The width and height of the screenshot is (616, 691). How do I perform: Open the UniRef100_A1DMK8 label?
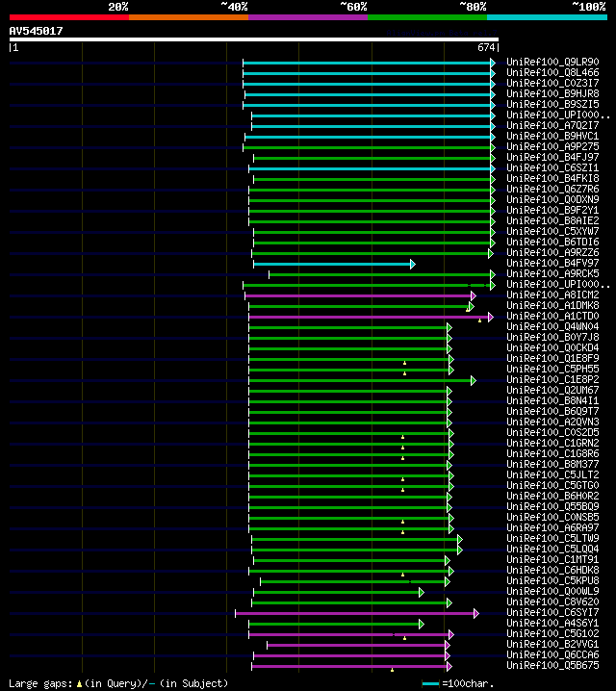pyautogui.click(x=552, y=305)
